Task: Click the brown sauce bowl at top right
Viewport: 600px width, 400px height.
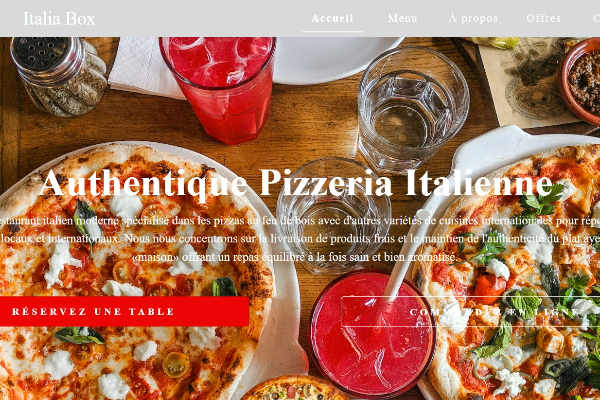Action: [x=580, y=82]
